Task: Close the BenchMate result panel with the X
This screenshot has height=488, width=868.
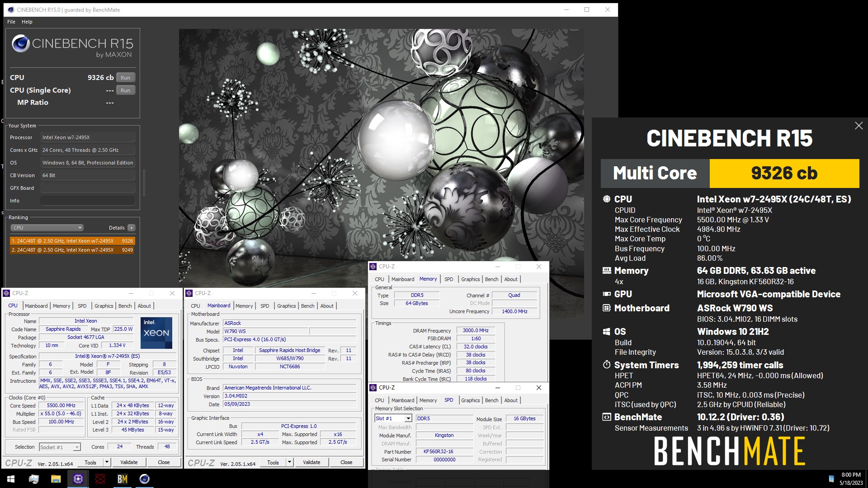Action: click(x=859, y=126)
